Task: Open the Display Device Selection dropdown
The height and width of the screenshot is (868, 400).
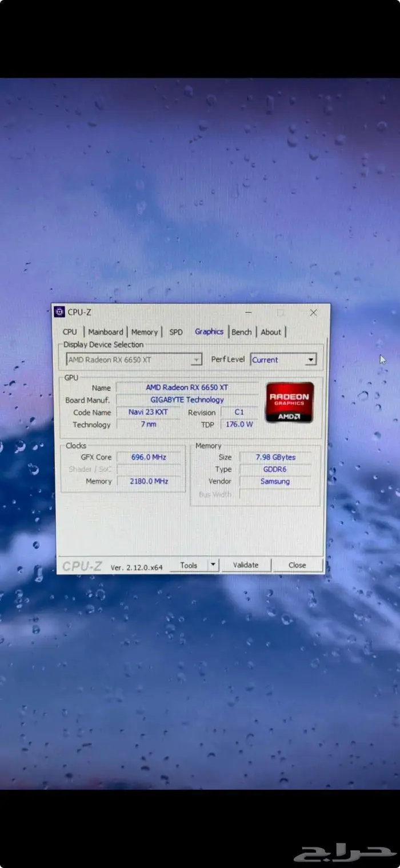Action: pos(134,359)
